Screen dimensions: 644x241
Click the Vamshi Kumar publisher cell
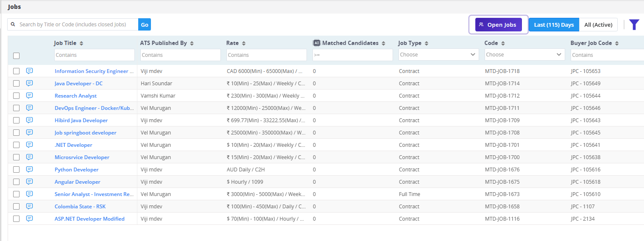[x=158, y=96]
